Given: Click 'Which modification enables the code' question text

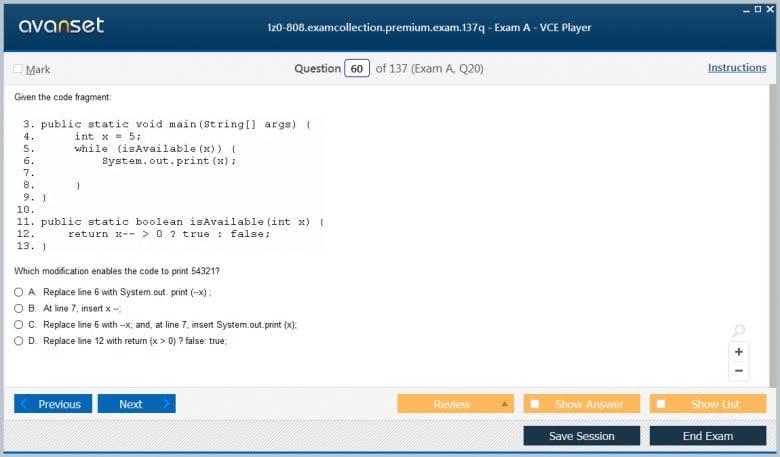Looking at the screenshot, I should [x=117, y=271].
